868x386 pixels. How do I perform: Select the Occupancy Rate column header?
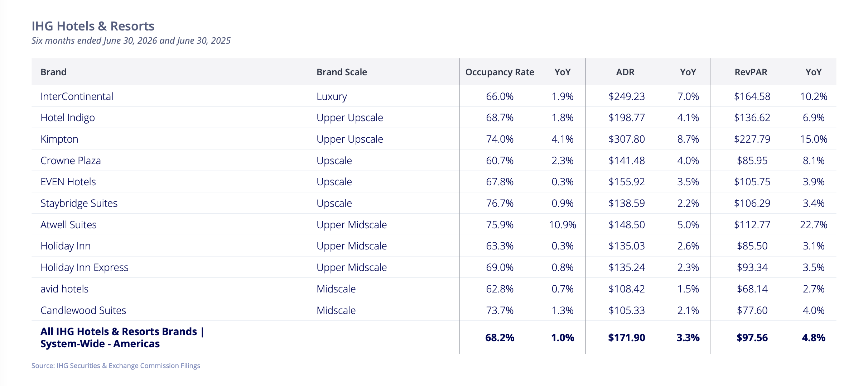[500, 72]
